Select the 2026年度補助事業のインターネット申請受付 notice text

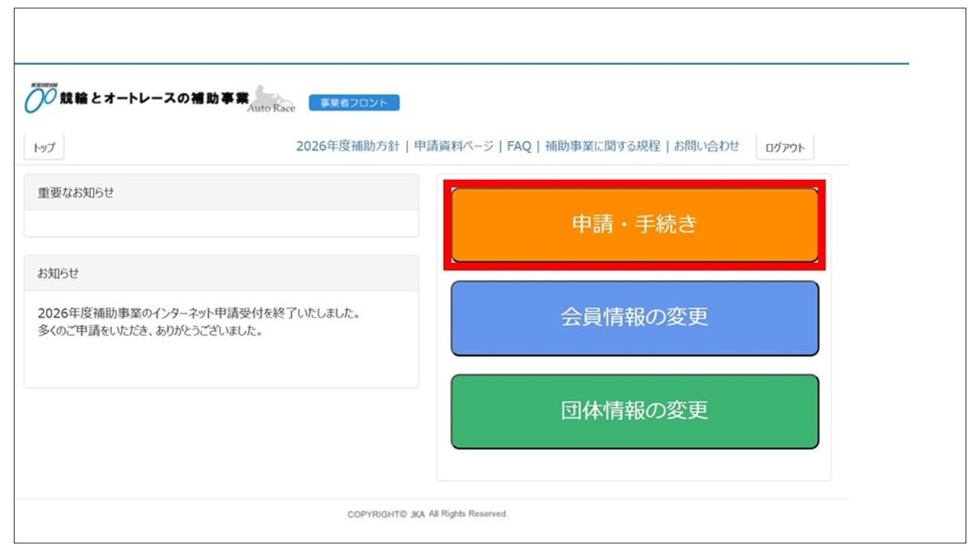(199, 315)
